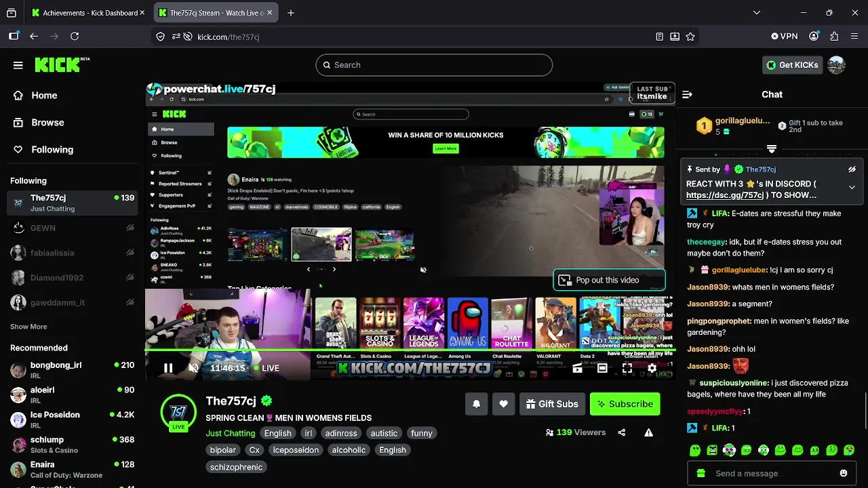
Task: Click the Just Chatting category link
Action: (x=231, y=433)
